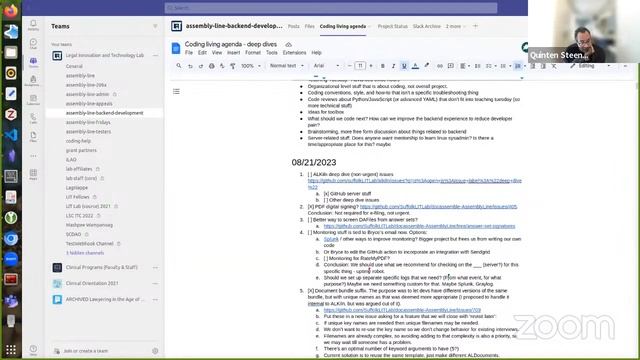Open the text color picker
Screen dimensions: 640x360
415,66
